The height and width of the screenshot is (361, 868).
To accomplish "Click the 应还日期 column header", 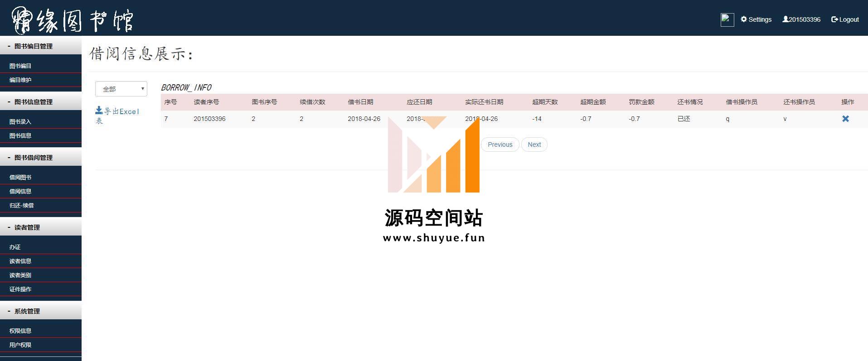I will click(x=419, y=102).
